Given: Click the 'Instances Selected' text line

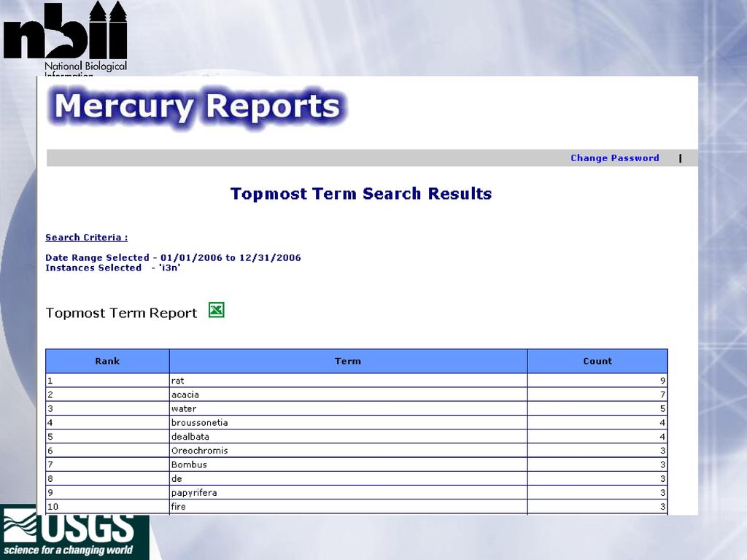Looking at the screenshot, I should pos(113,268).
